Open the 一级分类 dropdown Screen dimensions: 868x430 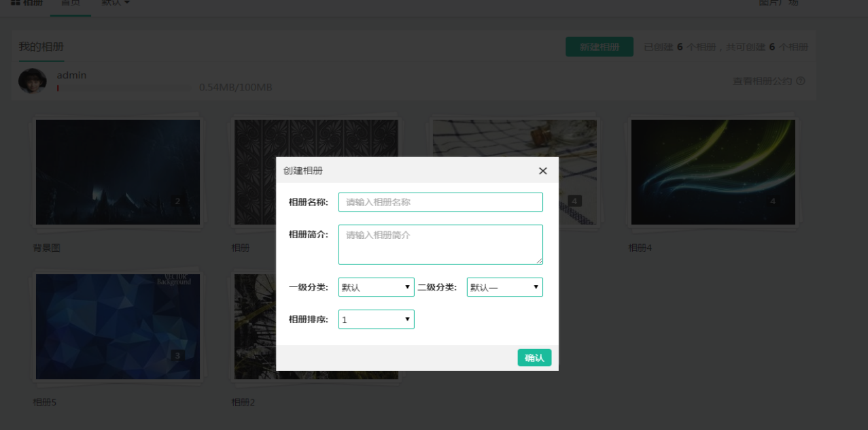point(376,287)
